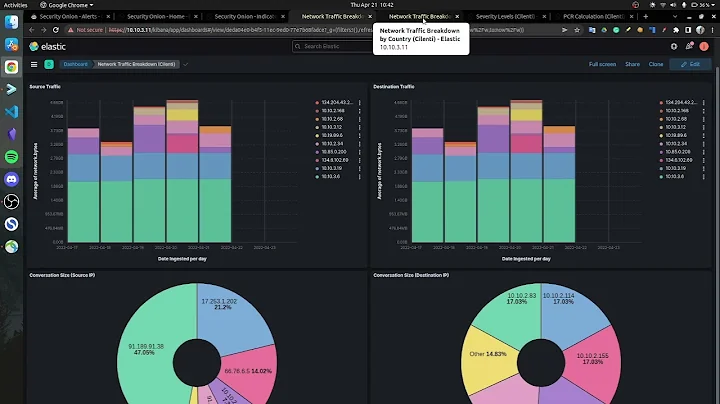Toggle 10.10.3.19 series in Source Traffic legend

coord(332,168)
